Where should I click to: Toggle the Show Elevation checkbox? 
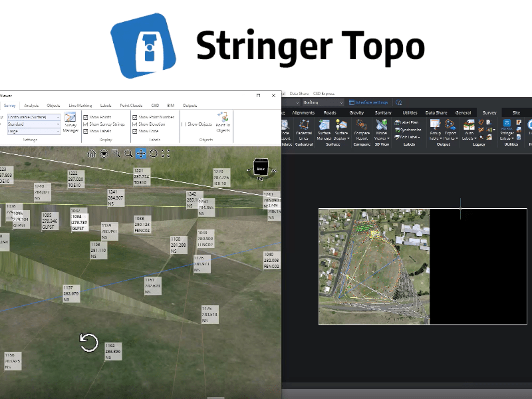[x=135, y=124]
